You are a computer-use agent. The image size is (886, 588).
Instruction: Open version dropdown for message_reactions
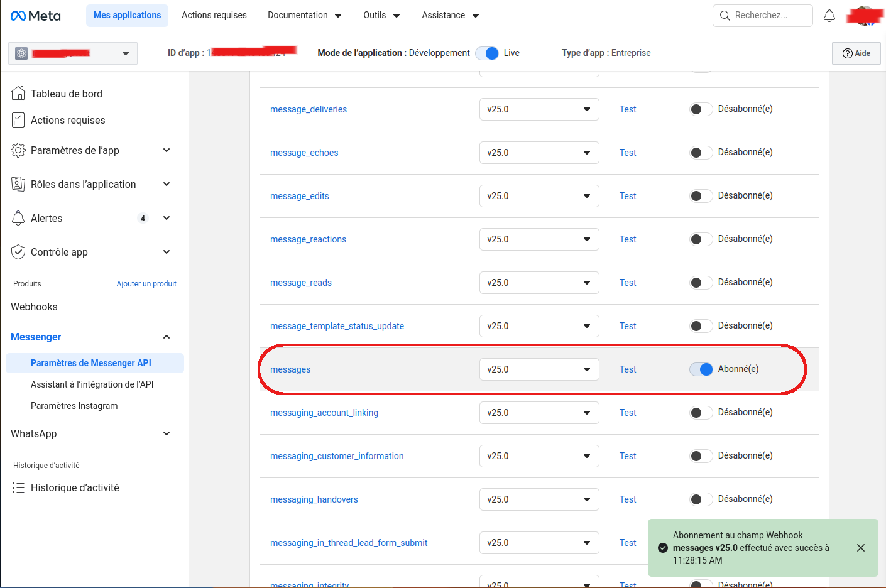[x=539, y=239]
